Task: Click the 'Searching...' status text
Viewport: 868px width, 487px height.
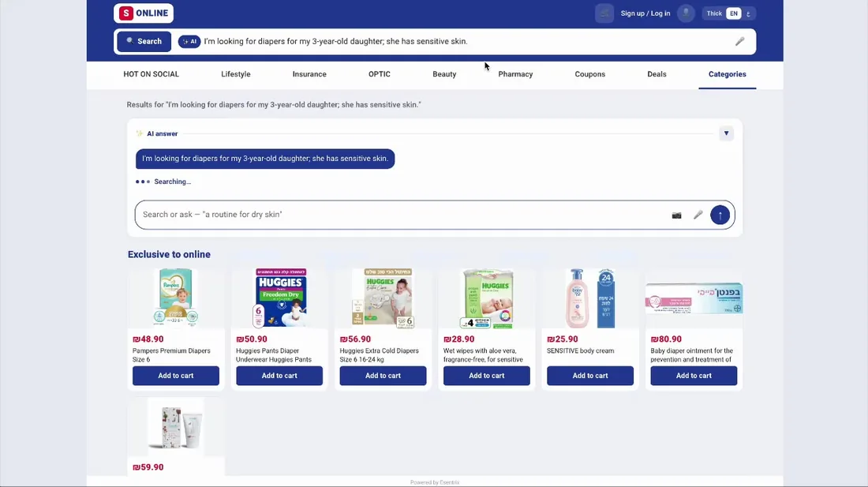Action: click(x=173, y=182)
